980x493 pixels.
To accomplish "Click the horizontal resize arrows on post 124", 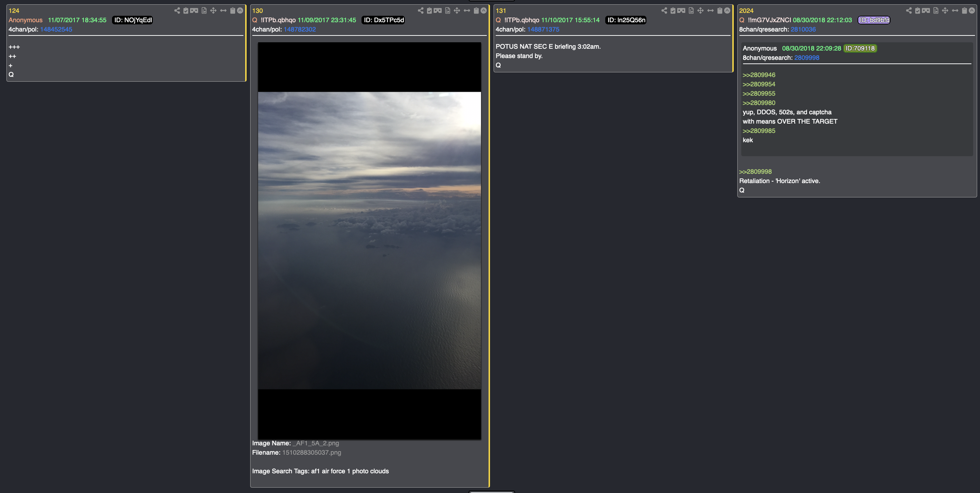I will pos(223,11).
